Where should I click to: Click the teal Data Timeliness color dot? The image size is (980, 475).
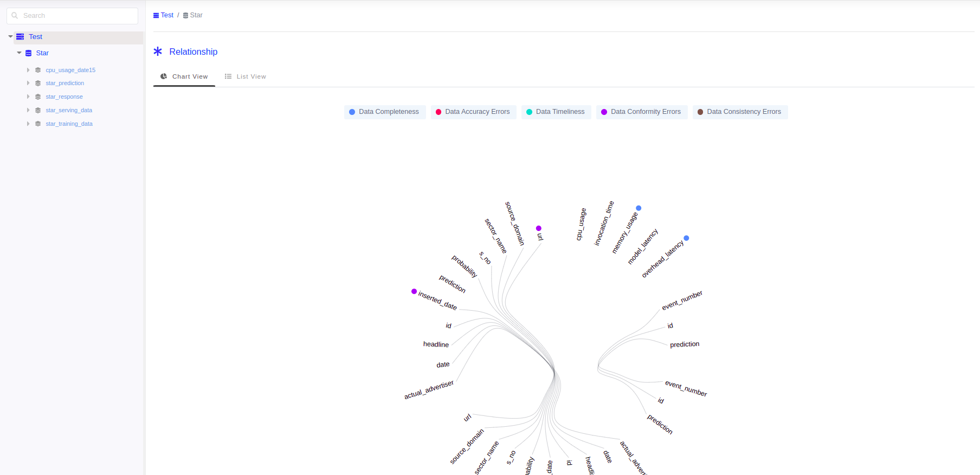pos(529,112)
